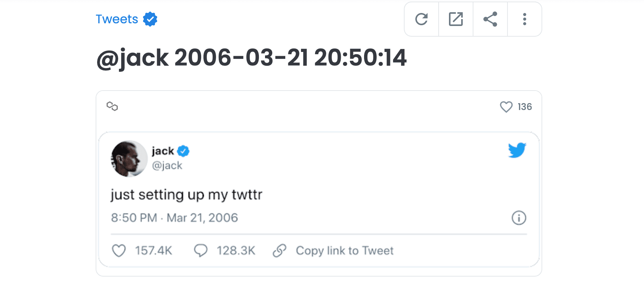Toggle the heart icon showing 136 likes
Image resolution: width=644 pixels, height=285 pixels.
point(506,107)
